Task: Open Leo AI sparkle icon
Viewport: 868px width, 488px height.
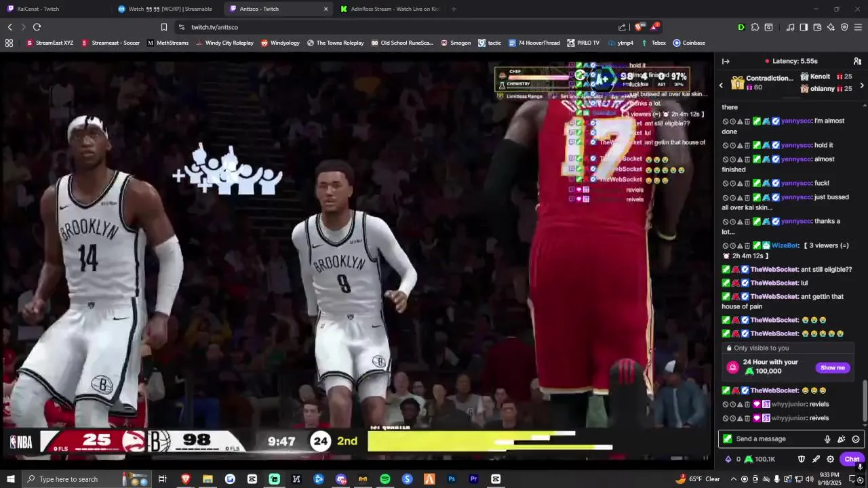Action: (x=831, y=27)
